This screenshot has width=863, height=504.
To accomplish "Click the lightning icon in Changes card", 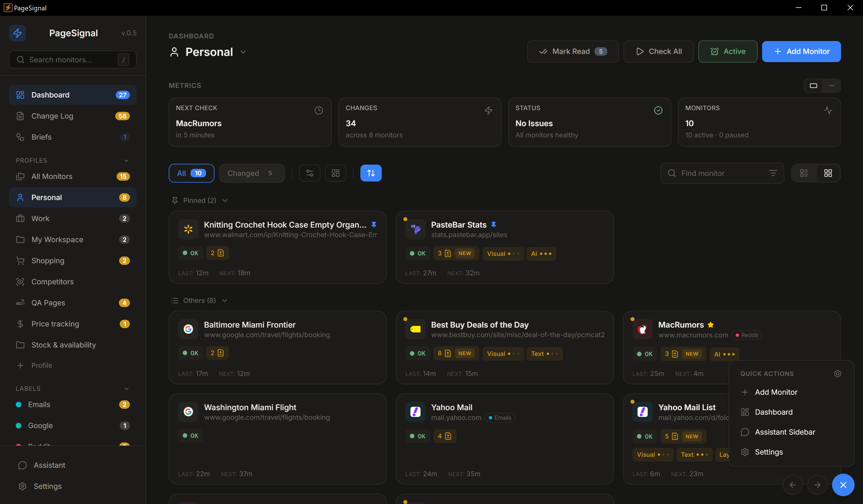I will pyautogui.click(x=489, y=110).
